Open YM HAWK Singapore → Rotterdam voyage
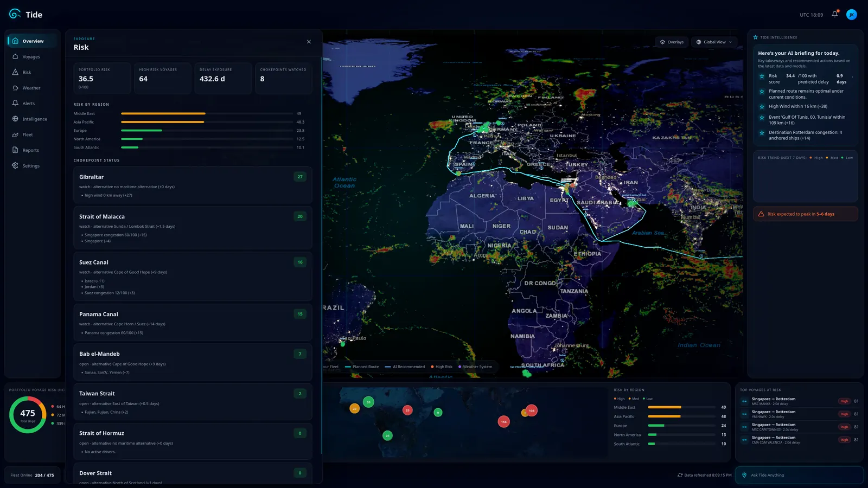The height and width of the screenshot is (488, 868). (x=800, y=414)
